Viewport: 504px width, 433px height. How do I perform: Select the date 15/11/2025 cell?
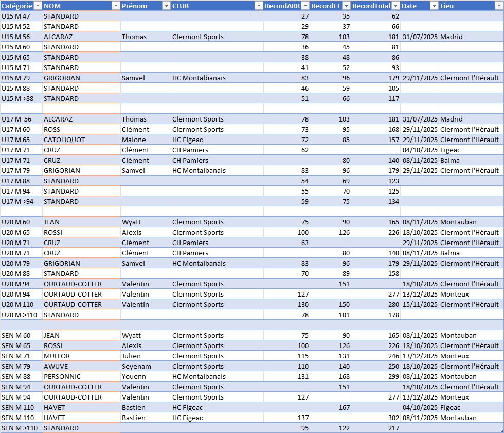point(420,304)
